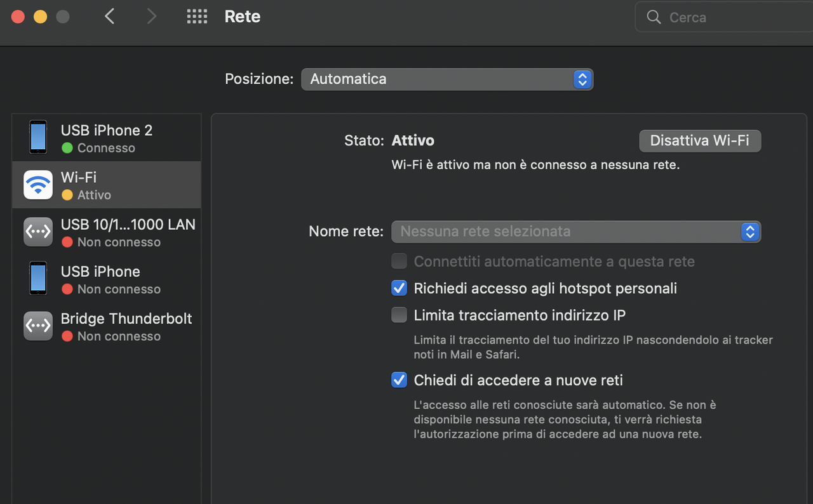Click the yellow minimize window button
Screen dimensions: 813x504
tap(40, 17)
